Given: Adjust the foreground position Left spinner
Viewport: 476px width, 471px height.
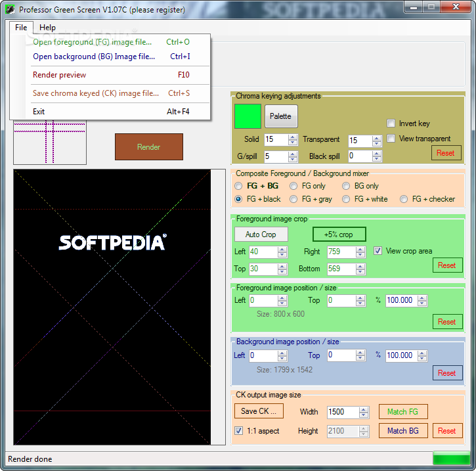Looking at the screenshot, I should tap(282, 301).
